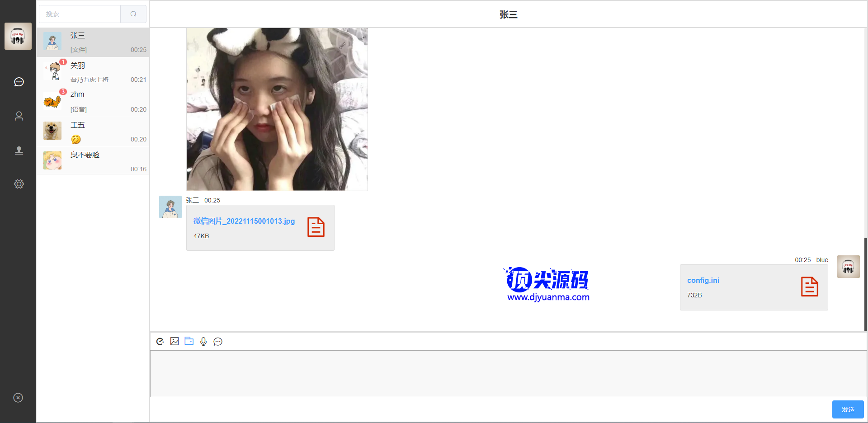Open the emoji picker in toolbar
The image size is (868, 423).
pyautogui.click(x=160, y=342)
